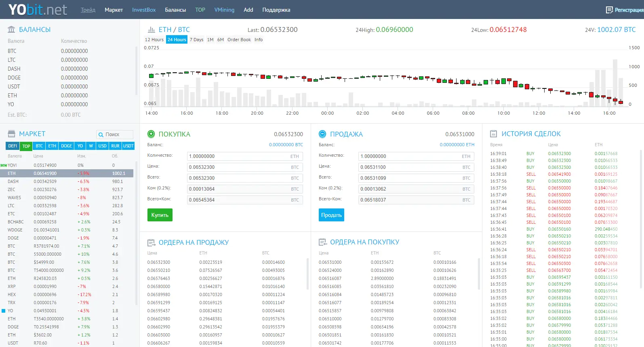This screenshot has width=644, height=347.
Task: Click the market list icon beside МАРКЕТ
Action: 11,134
